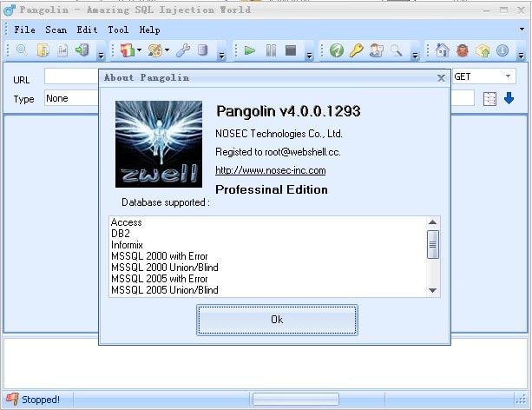Click the zwell logo image
This screenshot has width=532, height=410.
[159, 144]
